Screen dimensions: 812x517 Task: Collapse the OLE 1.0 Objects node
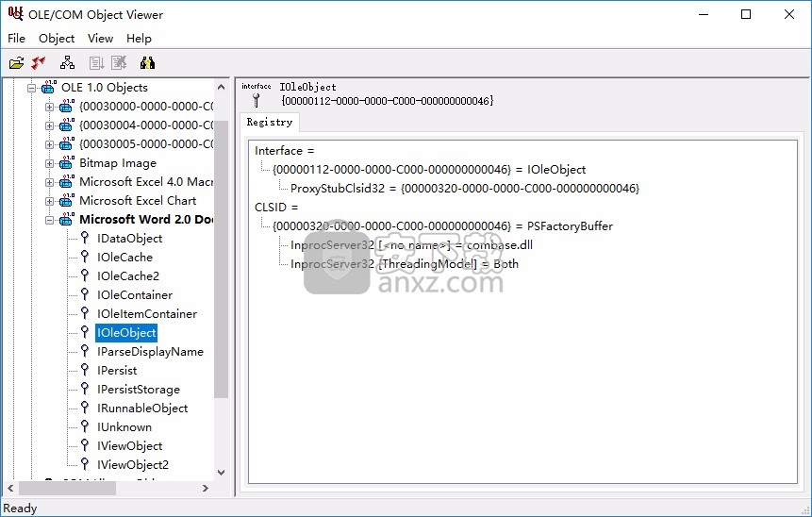tap(31, 88)
